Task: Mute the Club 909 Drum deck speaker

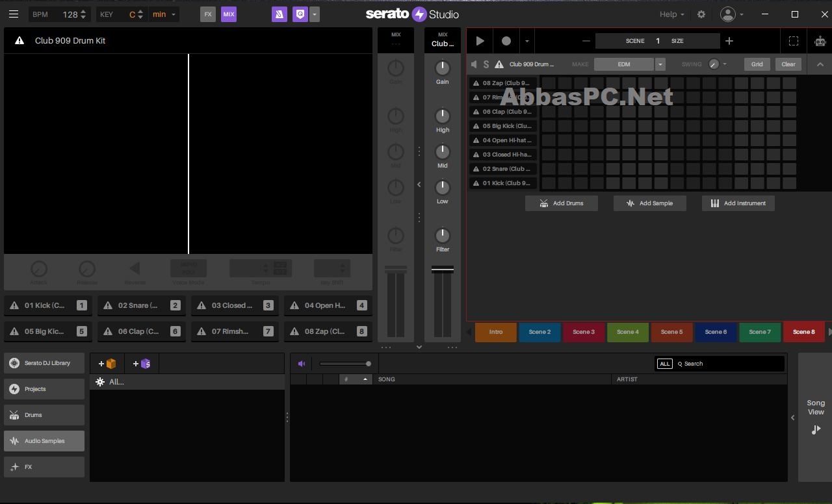Action: pos(474,64)
